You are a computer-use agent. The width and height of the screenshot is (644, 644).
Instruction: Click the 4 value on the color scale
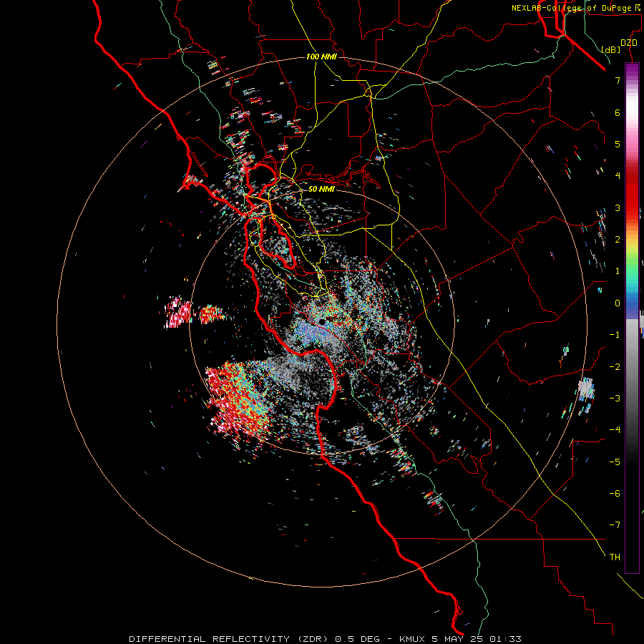tap(618, 176)
